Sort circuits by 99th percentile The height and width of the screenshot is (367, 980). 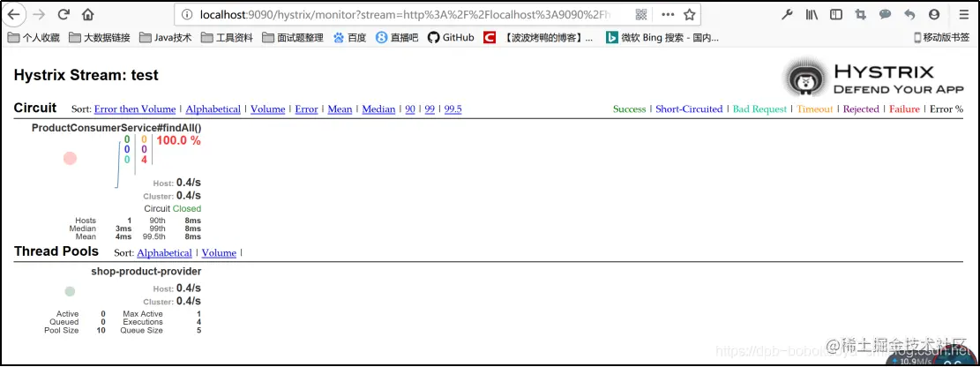pyautogui.click(x=430, y=109)
